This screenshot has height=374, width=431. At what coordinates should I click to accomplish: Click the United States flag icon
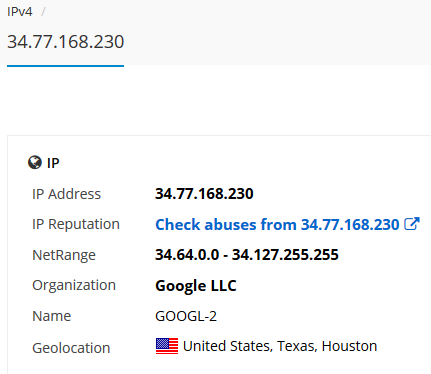(167, 346)
